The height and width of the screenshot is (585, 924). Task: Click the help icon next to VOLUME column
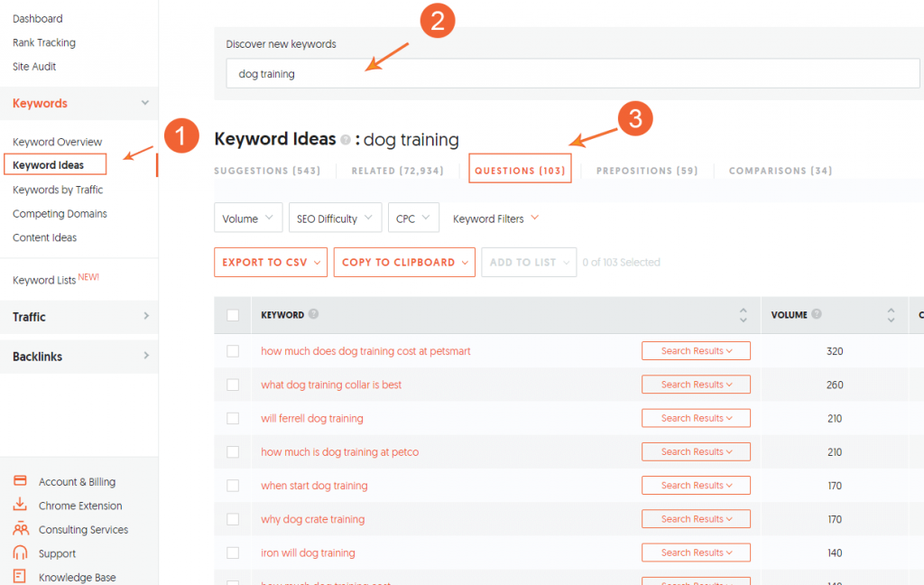click(x=816, y=314)
